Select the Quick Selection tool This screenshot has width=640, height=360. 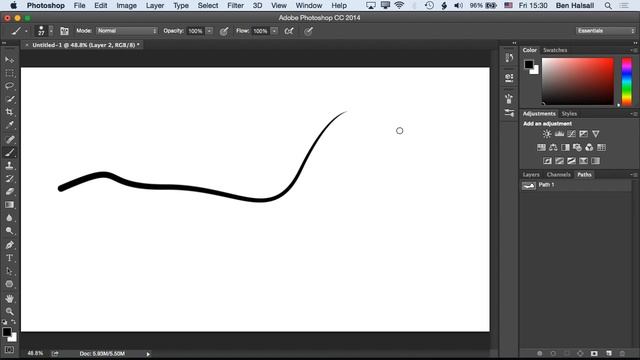(x=9, y=99)
